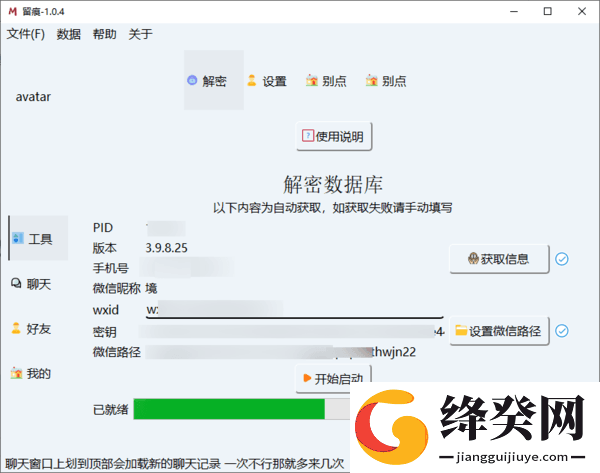Click the orange play icon in 开始启动
This screenshot has height=473, width=600.
pos(307,378)
